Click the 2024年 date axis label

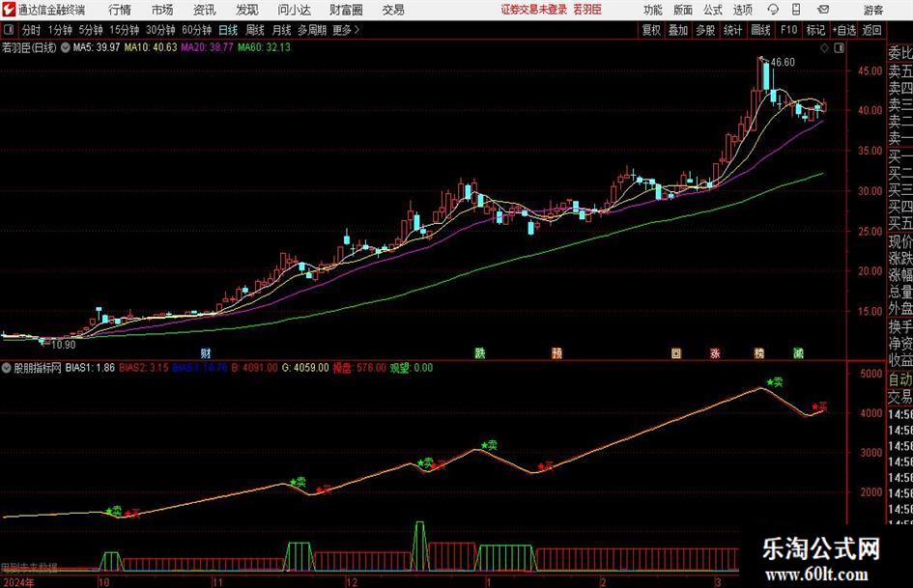(x=18, y=582)
